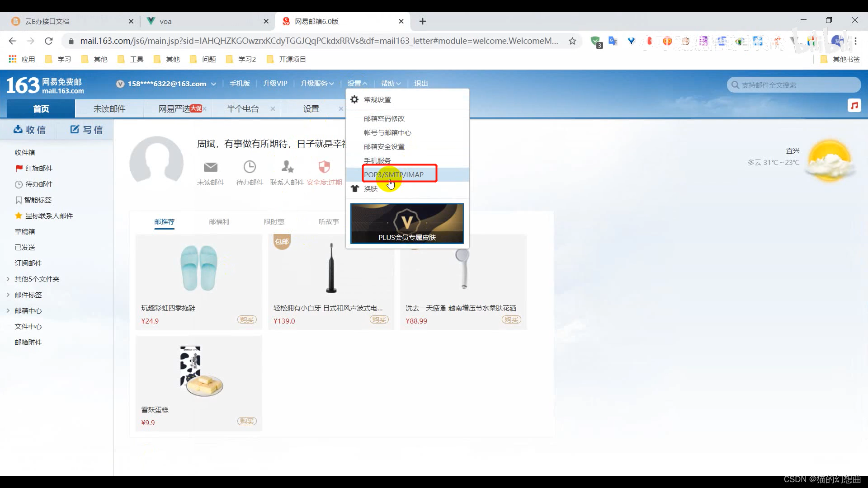Screen dimensions: 868x488
Task: Expand the mail tags folder
Action: coord(8,295)
